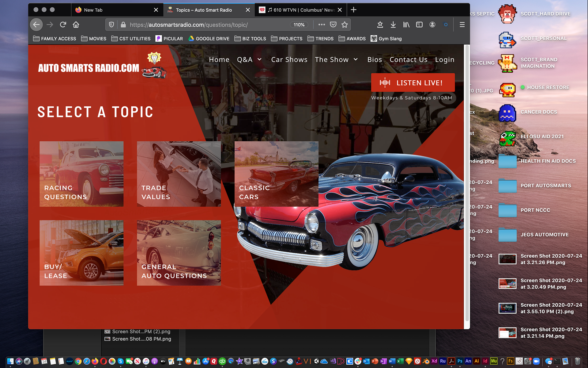Viewport: 588px width, 368px height.
Task: Open BIZ TOOLS bookmarks folder
Action: 250,39
